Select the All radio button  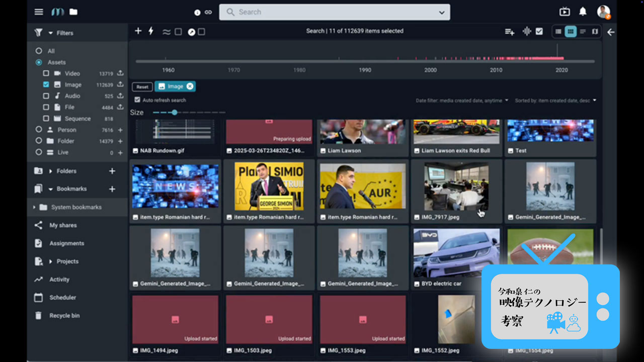[x=39, y=51]
